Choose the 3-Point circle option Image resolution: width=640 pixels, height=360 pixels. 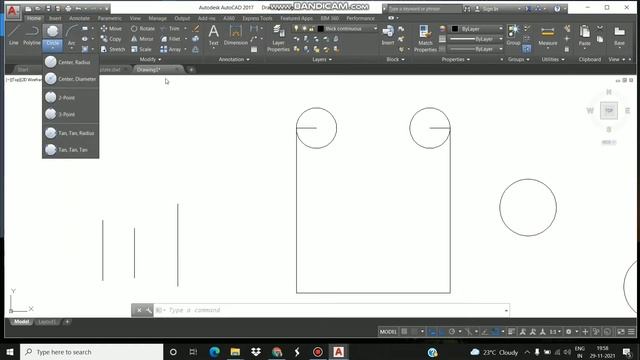[71, 114]
